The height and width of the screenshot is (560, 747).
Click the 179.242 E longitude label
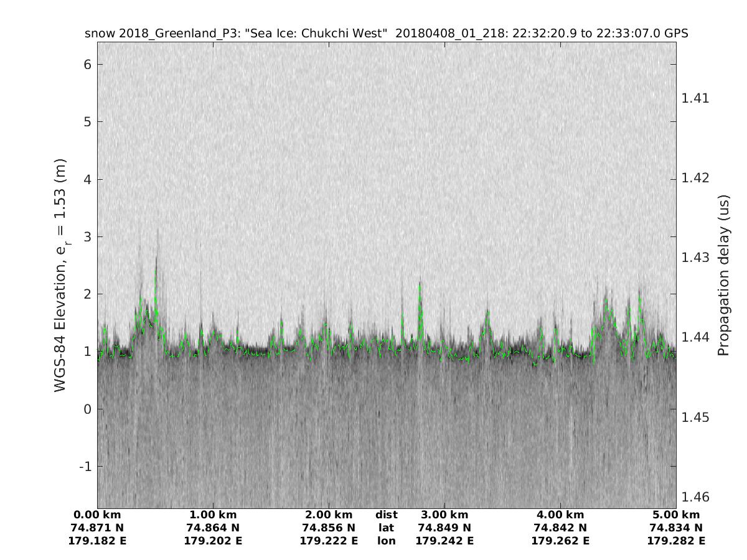[444, 541]
